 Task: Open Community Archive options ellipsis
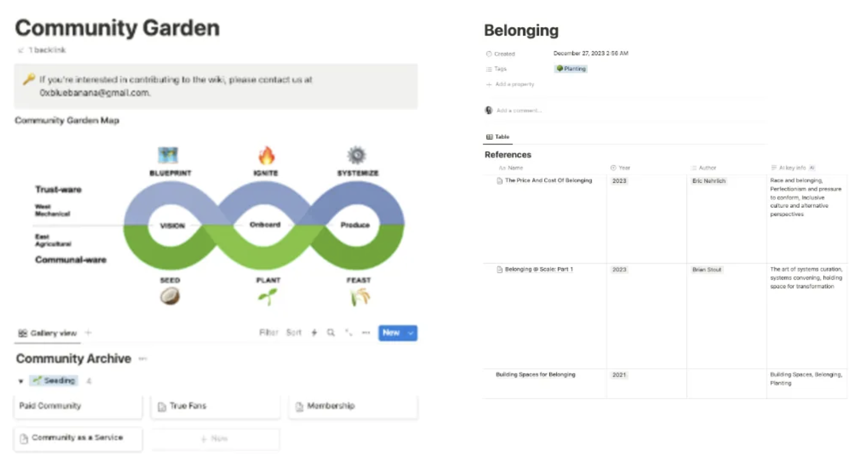click(x=143, y=359)
